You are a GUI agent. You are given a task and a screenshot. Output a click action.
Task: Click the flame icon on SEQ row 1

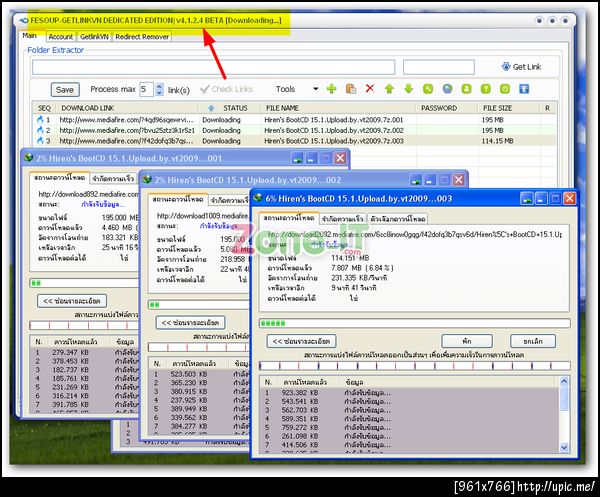coord(41,119)
